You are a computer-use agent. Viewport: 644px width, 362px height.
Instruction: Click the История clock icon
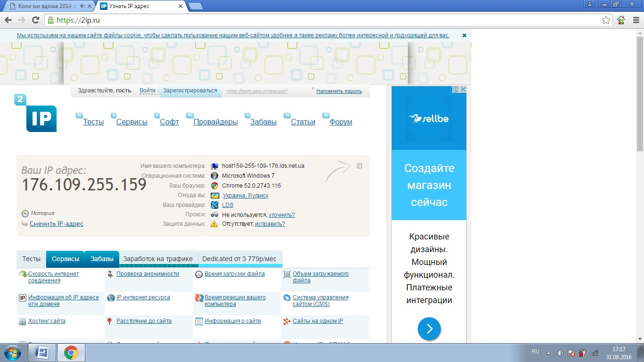click(x=25, y=214)
